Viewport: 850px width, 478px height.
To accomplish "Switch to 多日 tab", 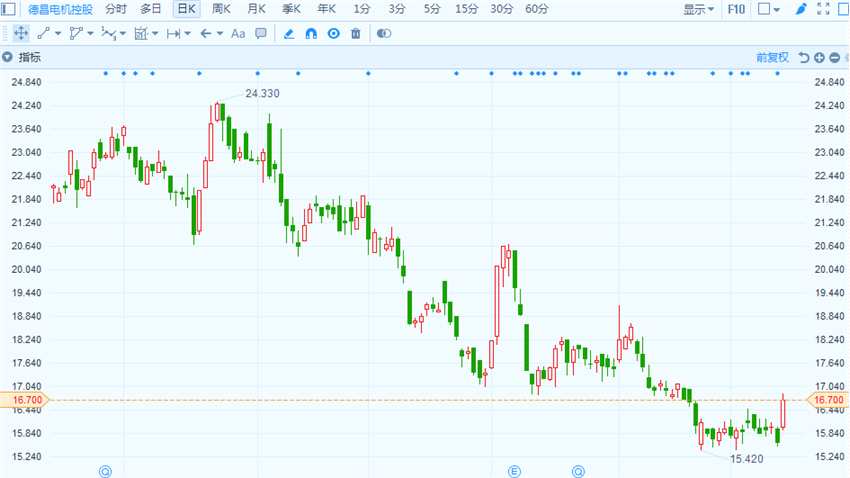I will 151,9.
